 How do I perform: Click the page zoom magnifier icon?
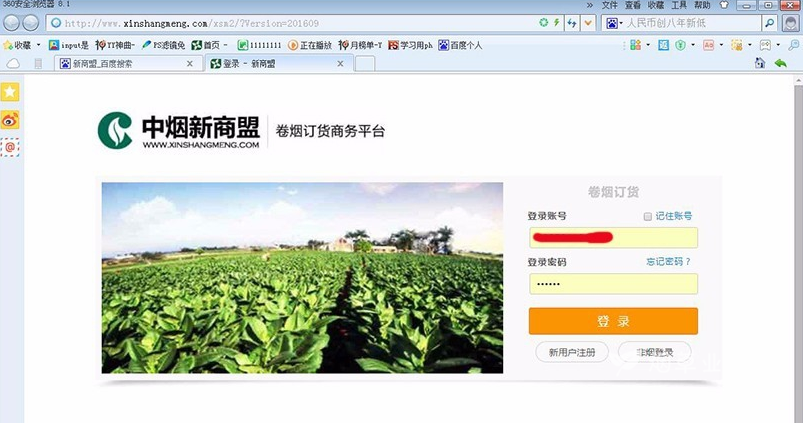pos(793,45)
